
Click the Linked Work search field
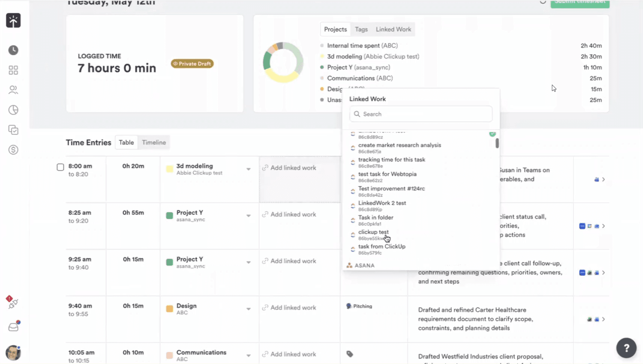(x=421, y=114)
